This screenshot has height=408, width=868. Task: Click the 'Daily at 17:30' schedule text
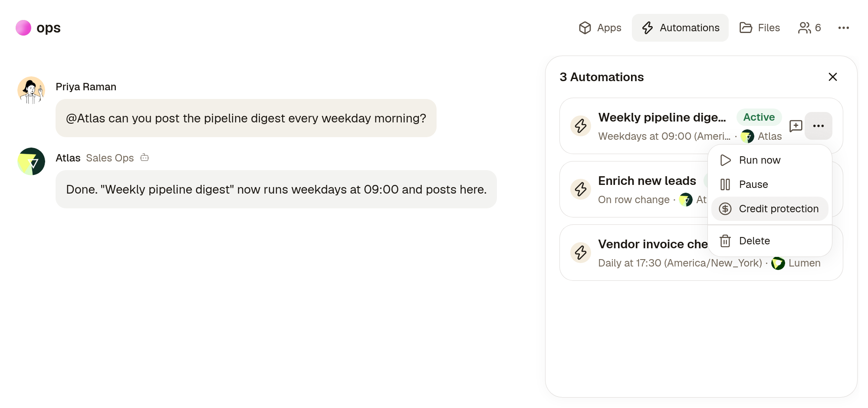(x=680, y=263)
